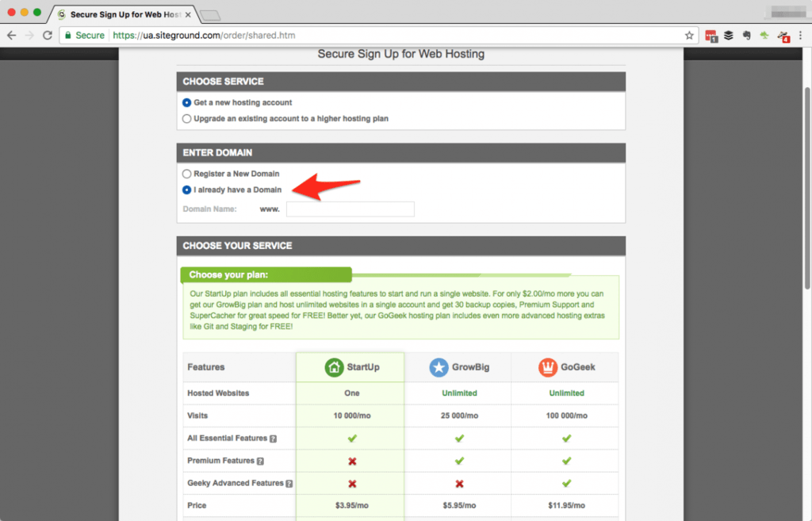The width and height of the screenshot is (812, 521).
Task: Click the green tree extension icon
Action: point(764,35)
